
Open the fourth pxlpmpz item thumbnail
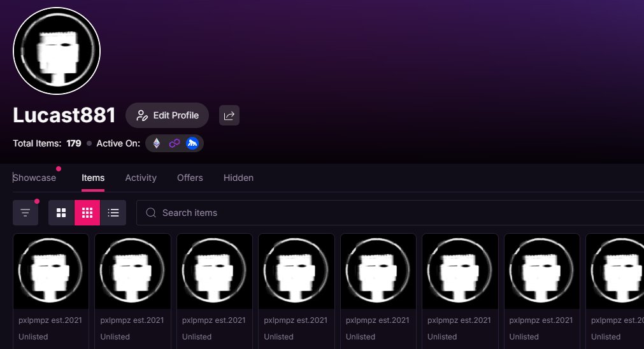point(296,271)
